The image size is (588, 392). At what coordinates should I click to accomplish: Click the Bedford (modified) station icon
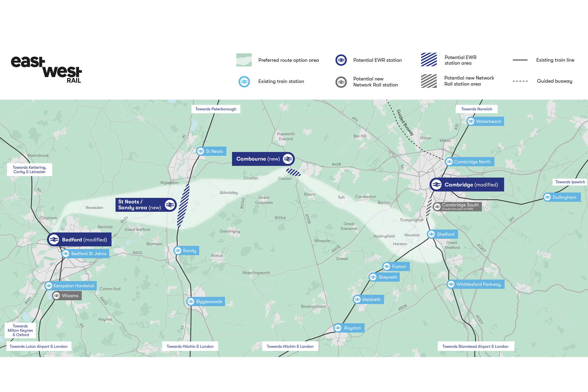point(54,239)
